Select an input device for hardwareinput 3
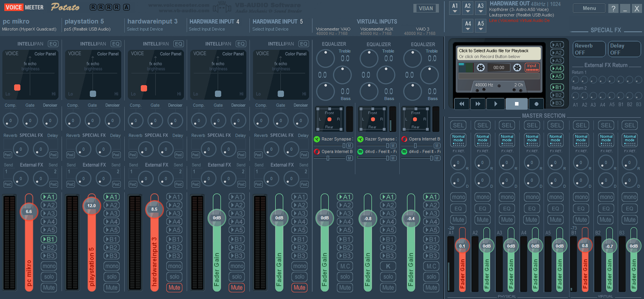 145,29
